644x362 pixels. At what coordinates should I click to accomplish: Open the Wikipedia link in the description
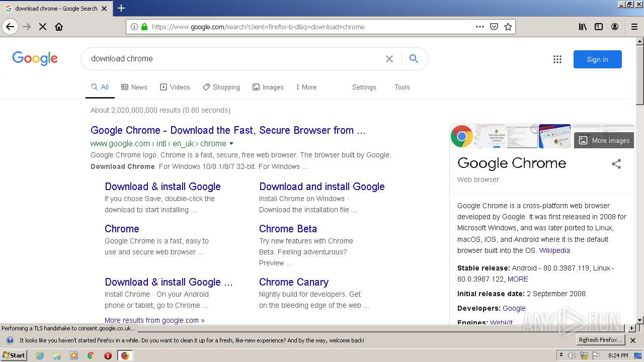(554, 250)
